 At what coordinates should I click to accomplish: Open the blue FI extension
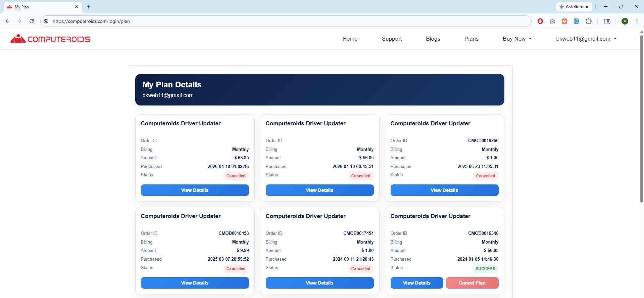(x=577, y=21)
